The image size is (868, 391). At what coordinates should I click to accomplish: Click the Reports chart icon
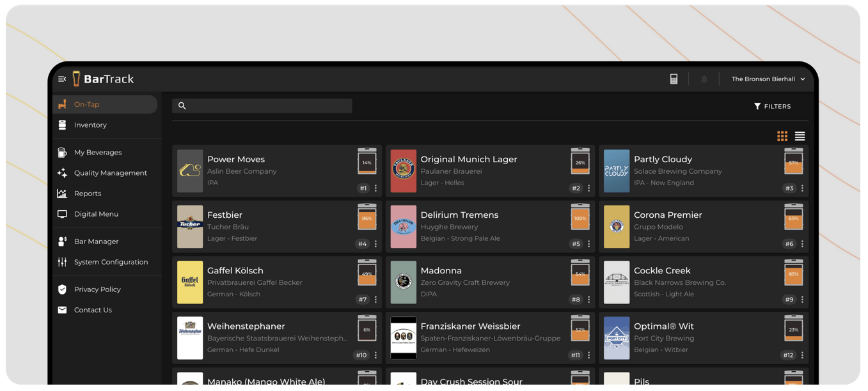coord(62,194)
